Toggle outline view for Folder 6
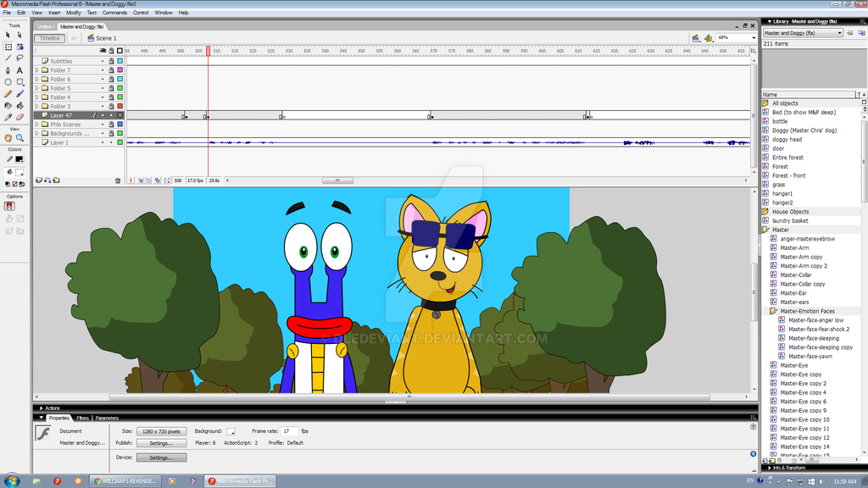Image resolution: width=868 pixels, height=488 pixels. click(x=120, y=79)
